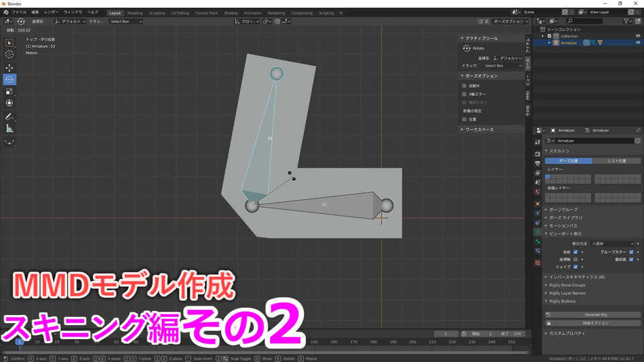Switch to the Sculpting workspace tab

157,13
